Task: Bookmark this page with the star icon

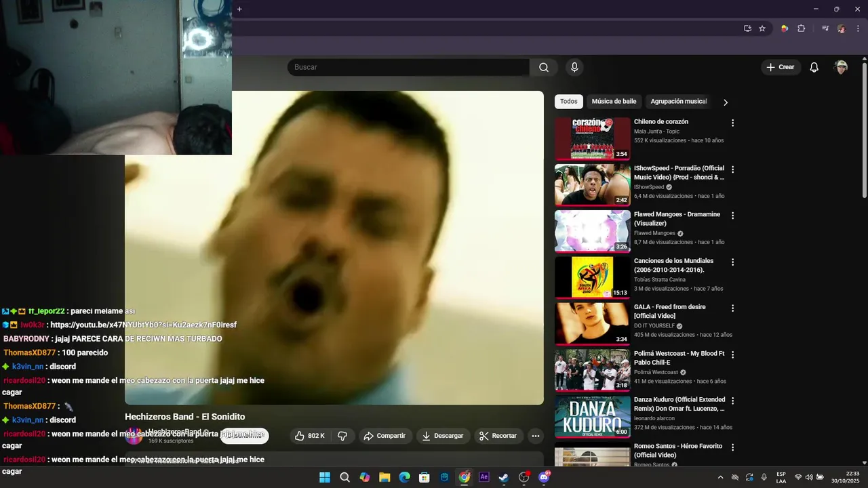Action: pyautogui.click(x=762, y=28)
